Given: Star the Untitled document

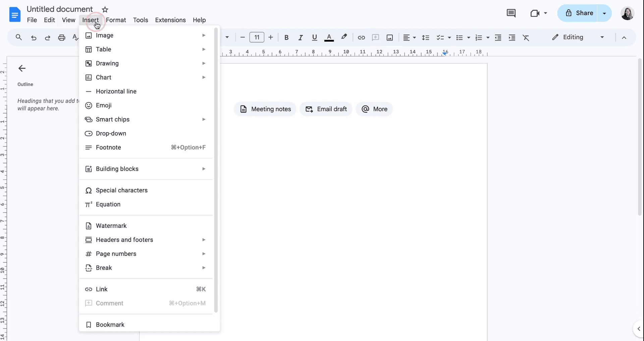Looking at the screenshot, I should click(x=105, y=9).
